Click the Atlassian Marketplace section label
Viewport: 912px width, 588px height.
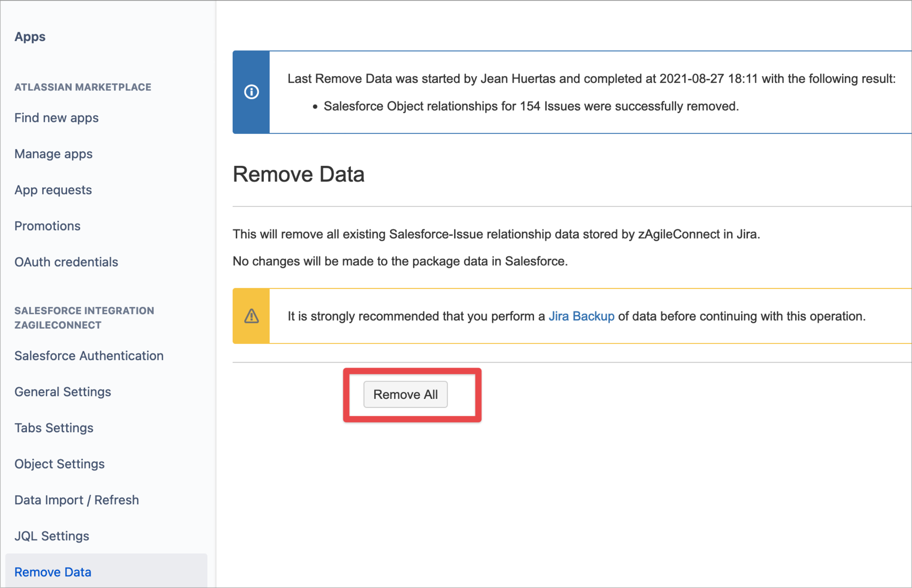83,87
